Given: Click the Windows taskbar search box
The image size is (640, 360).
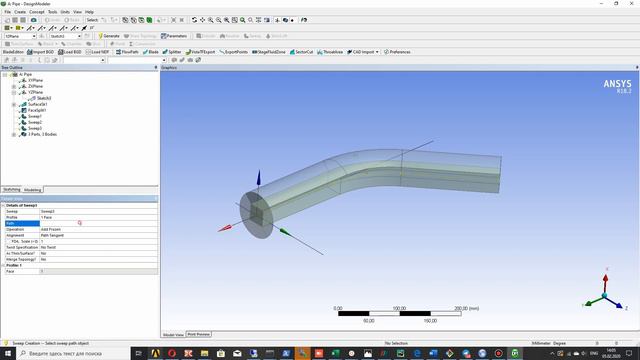Looking at the screenshot, I should pyautogui.click(x=73, y=353).
